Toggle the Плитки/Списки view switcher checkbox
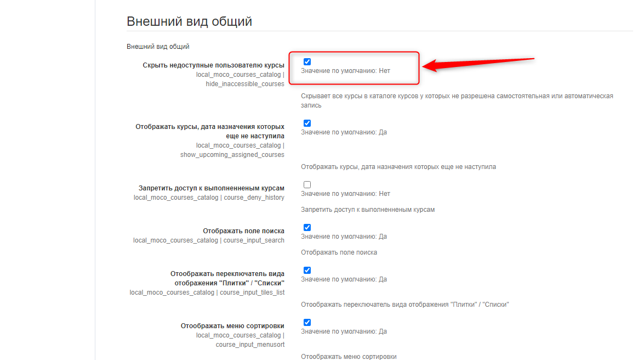 pyautogui.click(x=307, y=271)
